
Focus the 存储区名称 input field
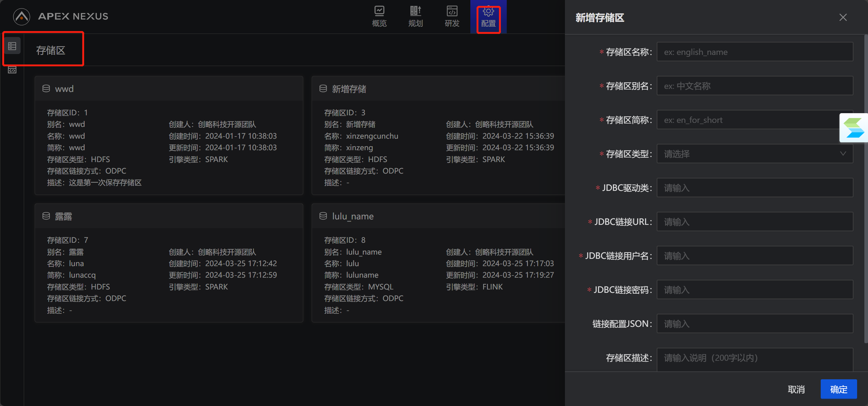click(755, 52)
